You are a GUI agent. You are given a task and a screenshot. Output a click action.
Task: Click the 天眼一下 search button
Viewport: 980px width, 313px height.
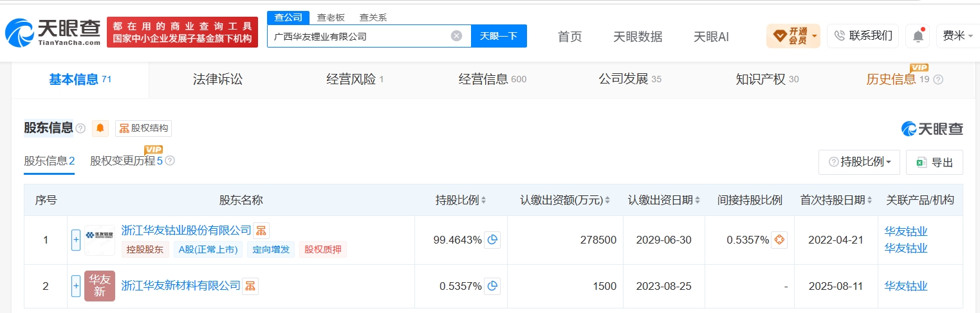(499, 36)
